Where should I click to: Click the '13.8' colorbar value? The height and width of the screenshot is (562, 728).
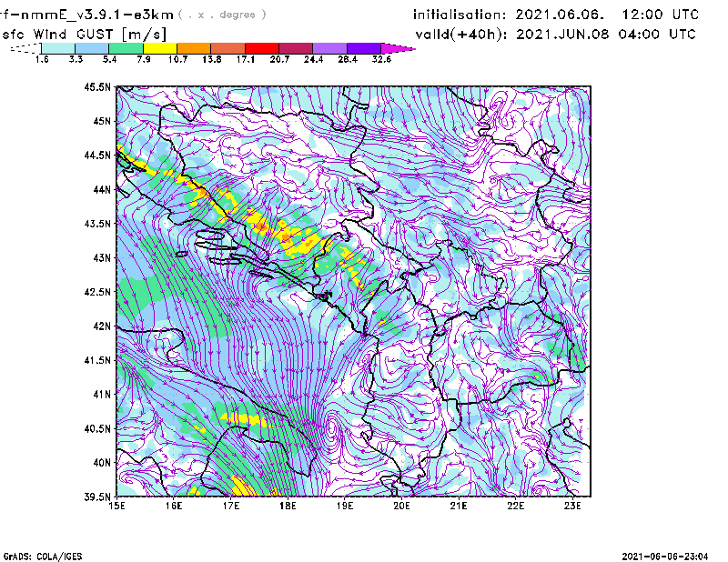click(212, 59)
